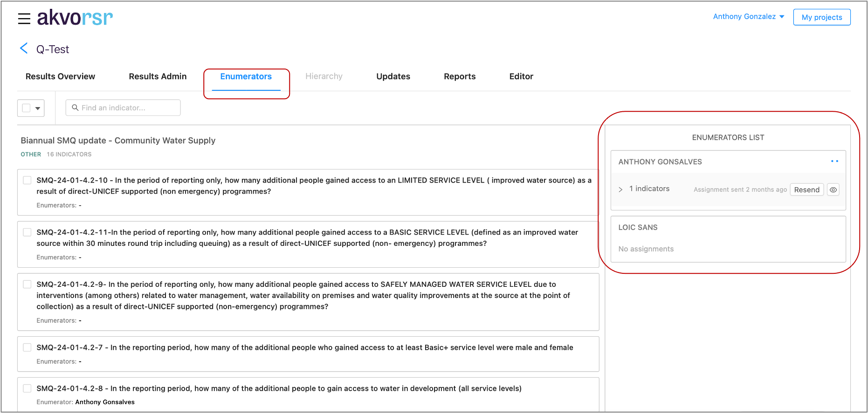Click the Anthony Gonsalves enumerator name

coord(660,162)
